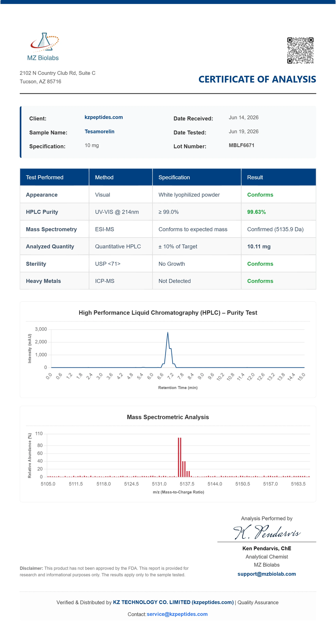Click the '10.11 mg' quantity result
Screen dimensions: 336x644
point(259,246)
